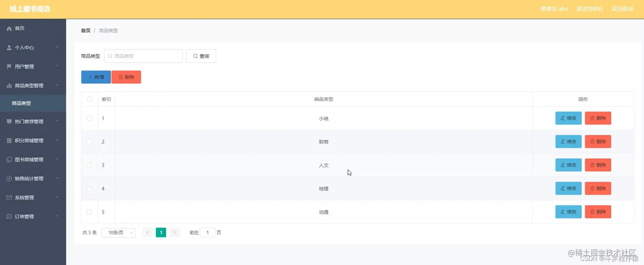Click the book icon beside 图书商城管理
Screen dimensions: 644x265
coord(9,159)
